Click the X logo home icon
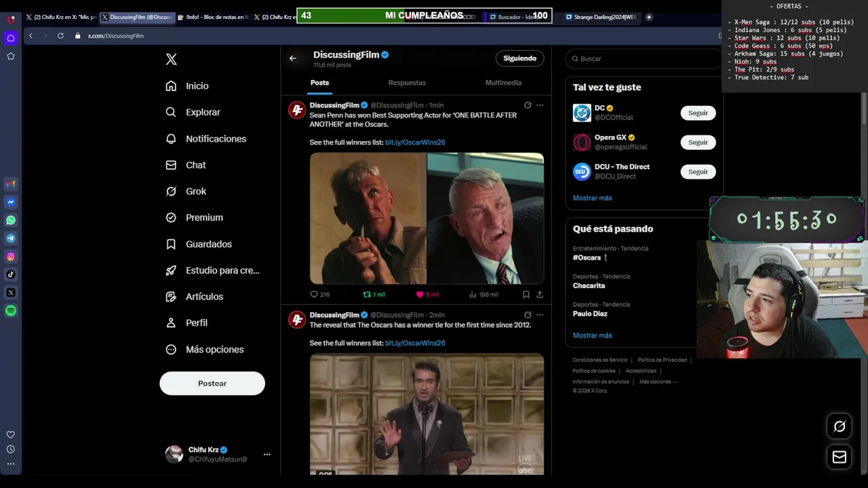Screen dimensions: 868x488 (172, 60)
